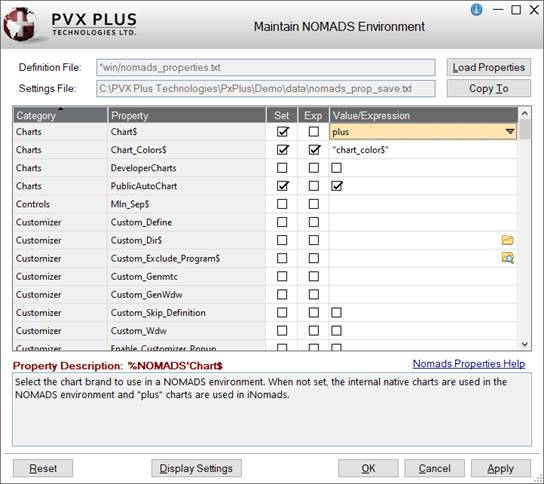Click the Settings File path field
Screen dimensions: 544x484
[x=266, y=89]
